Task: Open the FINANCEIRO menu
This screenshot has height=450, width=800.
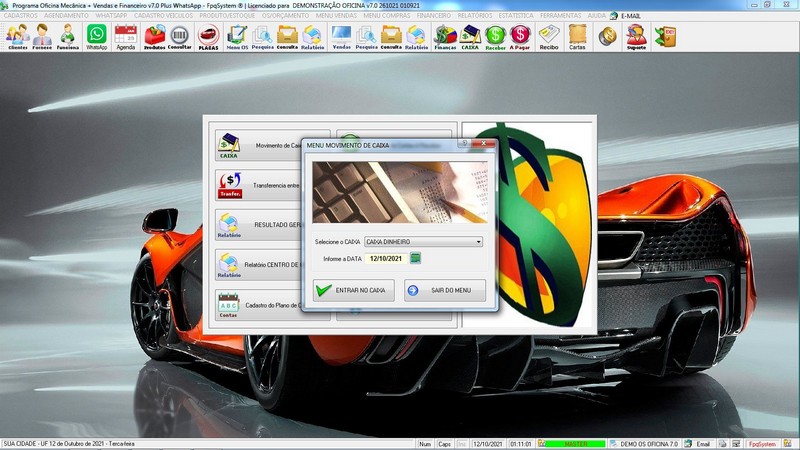Action: 434,16
